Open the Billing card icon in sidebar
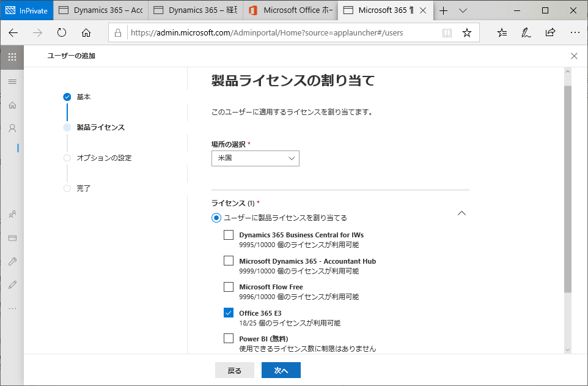Viewport: 588px width, 386px height. 12,238
